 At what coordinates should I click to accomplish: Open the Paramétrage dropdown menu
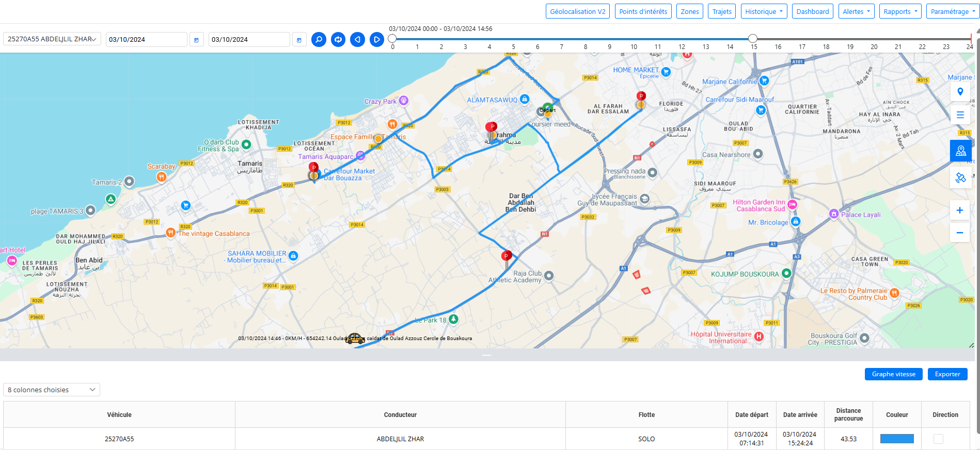pos(953,11)
